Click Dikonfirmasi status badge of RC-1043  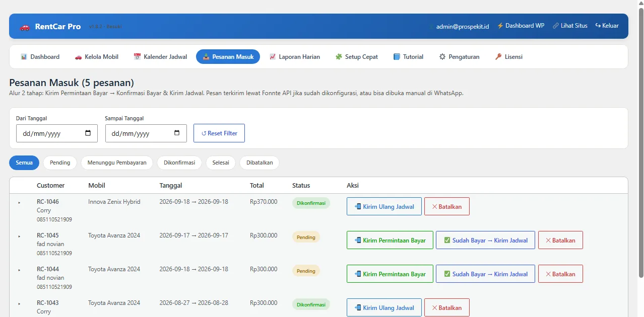point(311,304)
